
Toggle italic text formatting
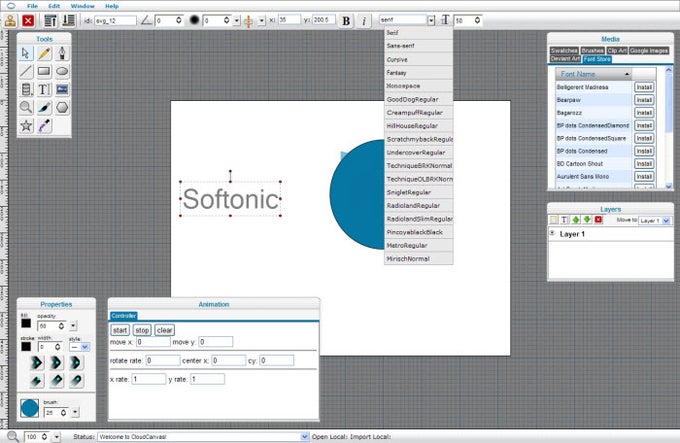click(x=364, y=21)
